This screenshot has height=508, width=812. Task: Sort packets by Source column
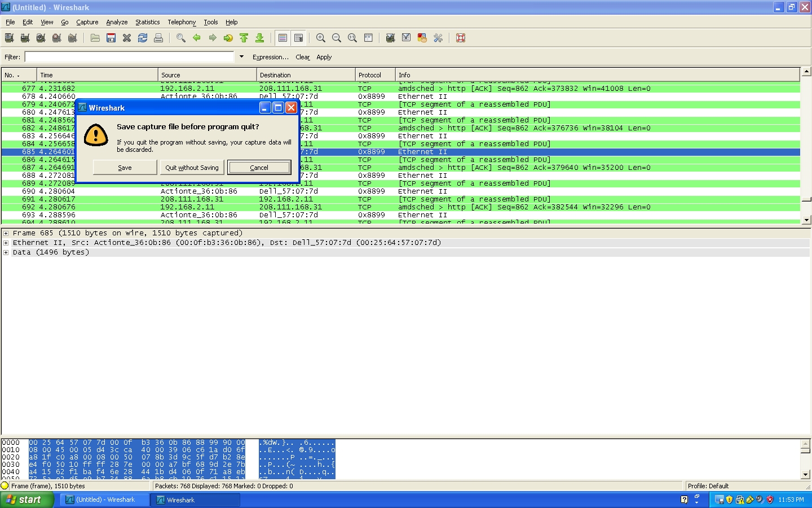tap(208, 75)
